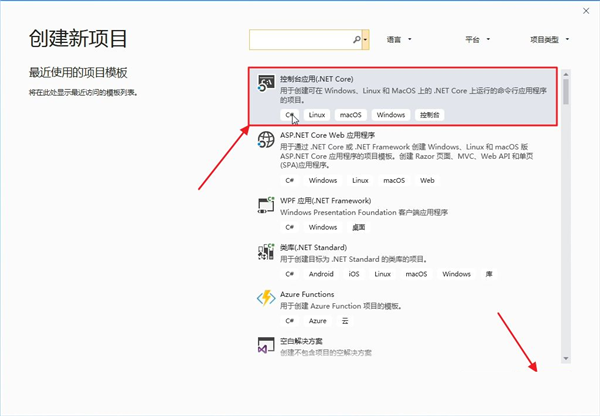
Task: Click the C# tag under ASP.NET Core
Action: pyautogui.click(x=290, y=180)
